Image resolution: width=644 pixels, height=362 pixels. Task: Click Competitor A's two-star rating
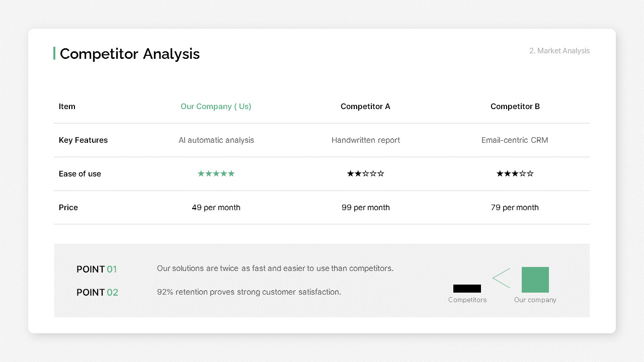coord(365,173)
